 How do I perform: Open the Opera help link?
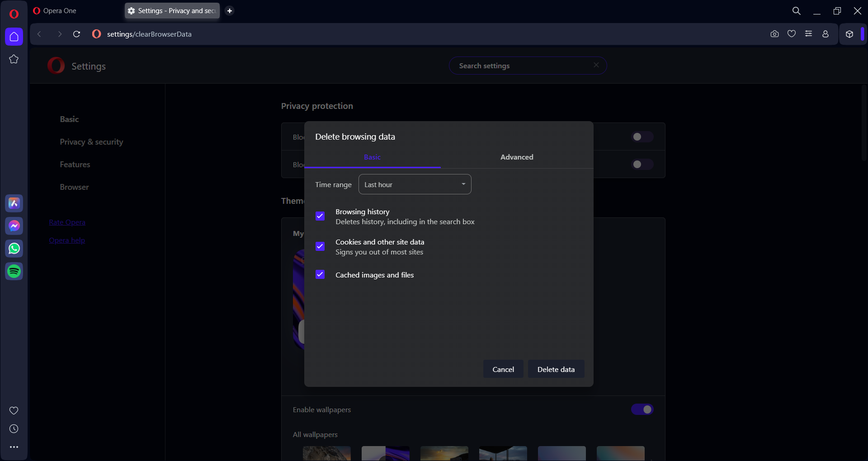[x=67, y=240]
